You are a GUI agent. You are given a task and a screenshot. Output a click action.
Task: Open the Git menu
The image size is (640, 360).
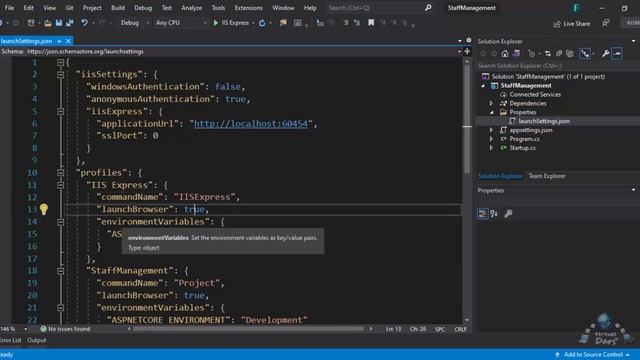69,8
